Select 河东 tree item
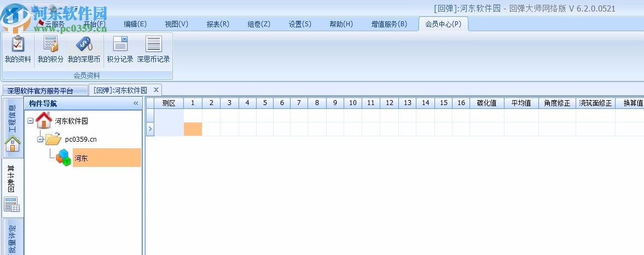Screen dimensions: 644x255 coord(107,158)
